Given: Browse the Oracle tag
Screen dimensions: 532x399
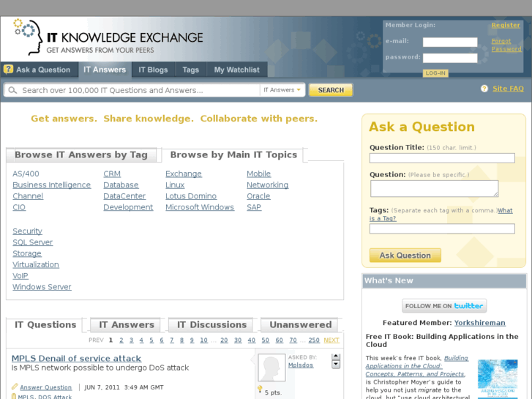Looking at the screenshot, I should pyautogui.click(x=258, y=196).
